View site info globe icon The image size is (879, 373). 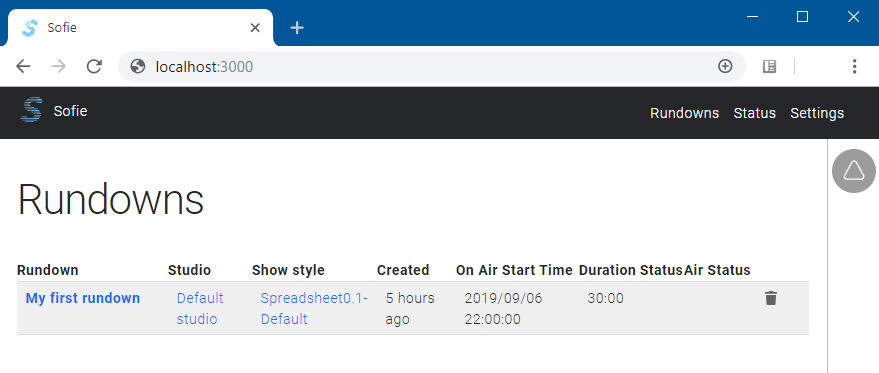coord(137,67)
